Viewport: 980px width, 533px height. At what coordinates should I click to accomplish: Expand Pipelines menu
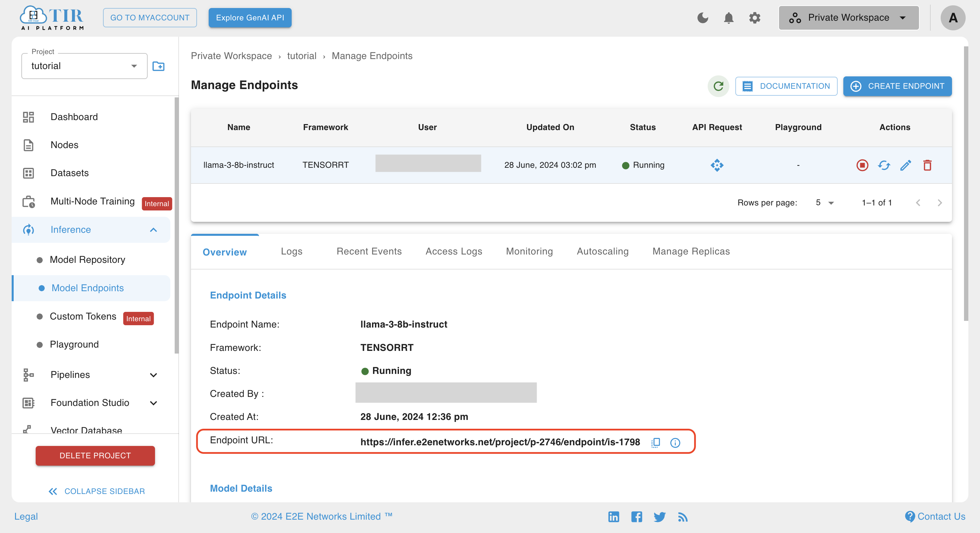(153, 375)
